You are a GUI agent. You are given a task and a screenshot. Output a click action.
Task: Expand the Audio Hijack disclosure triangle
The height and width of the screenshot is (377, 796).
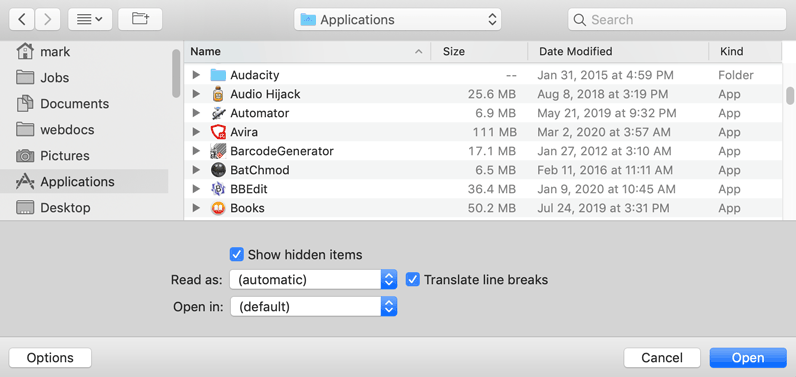click(x=196, y=94)
